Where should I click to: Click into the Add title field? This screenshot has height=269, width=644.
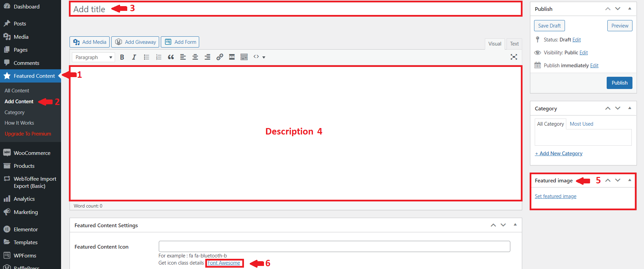(x=296, y=9)
